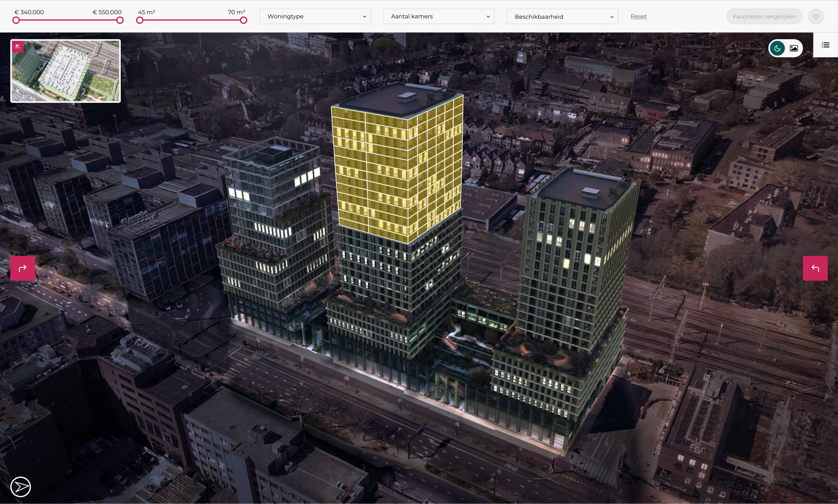Rotate view with left pink arrow button
Viewport: 838px width, 504px height.
click(x=22, y=268)
